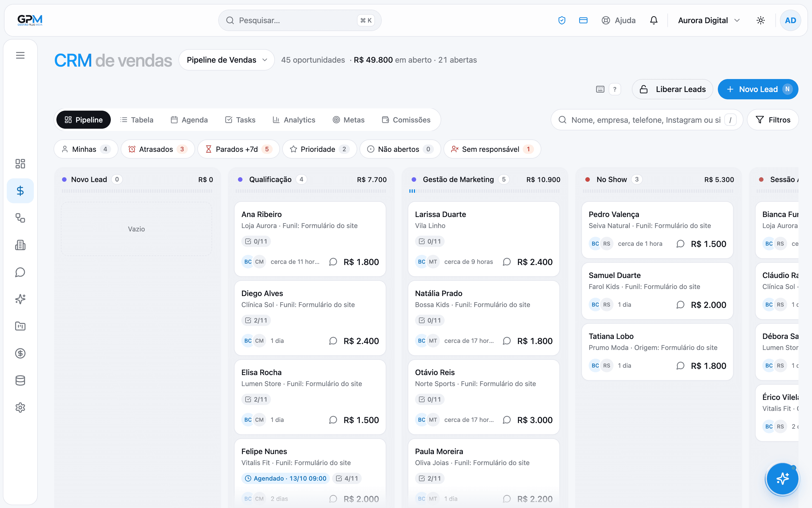Open the kanban folder sidebar icon
The width and height of the screenshot is (812, 508).
[20, 326]
